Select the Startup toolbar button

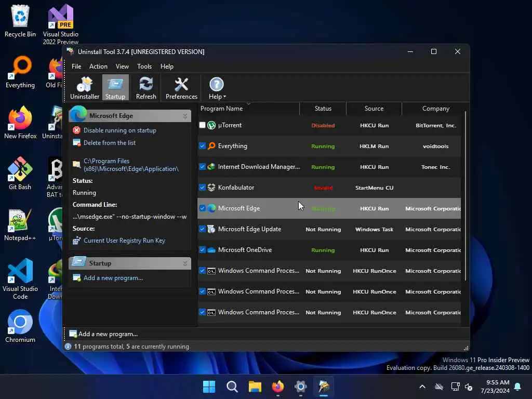coord(115,88)
